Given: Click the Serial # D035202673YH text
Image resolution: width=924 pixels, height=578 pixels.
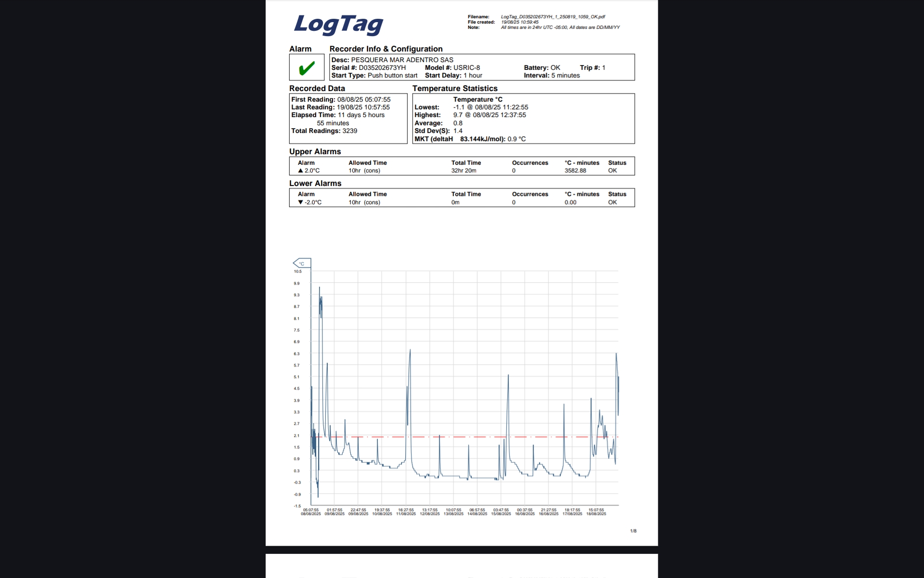Looking at the screenshot, I should (x=369, y=68).
